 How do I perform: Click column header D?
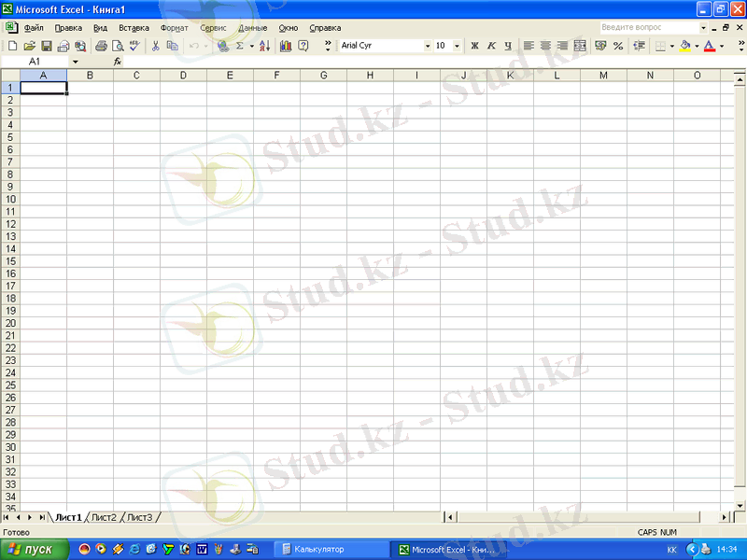coord(183,76)
